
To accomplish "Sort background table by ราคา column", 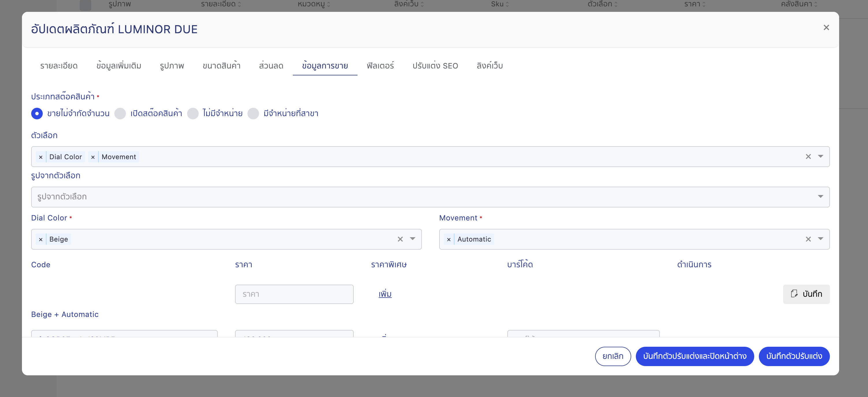I will coord(694,4).
